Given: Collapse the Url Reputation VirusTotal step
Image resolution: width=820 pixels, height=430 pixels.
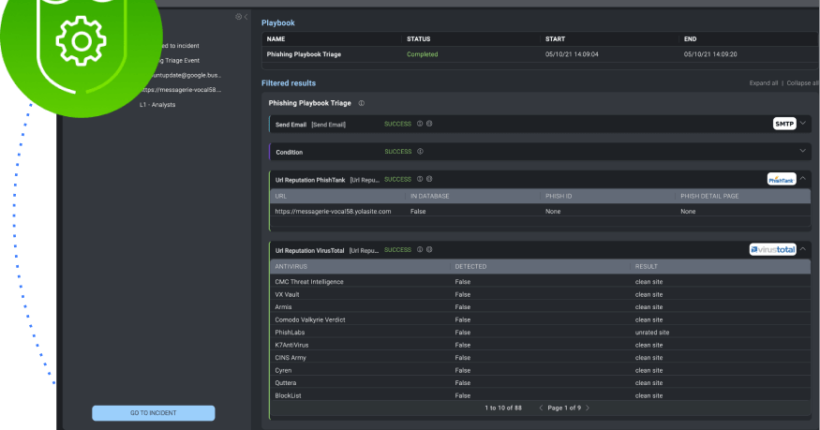Looking at the screenshot, I should [x=803, y=249].
